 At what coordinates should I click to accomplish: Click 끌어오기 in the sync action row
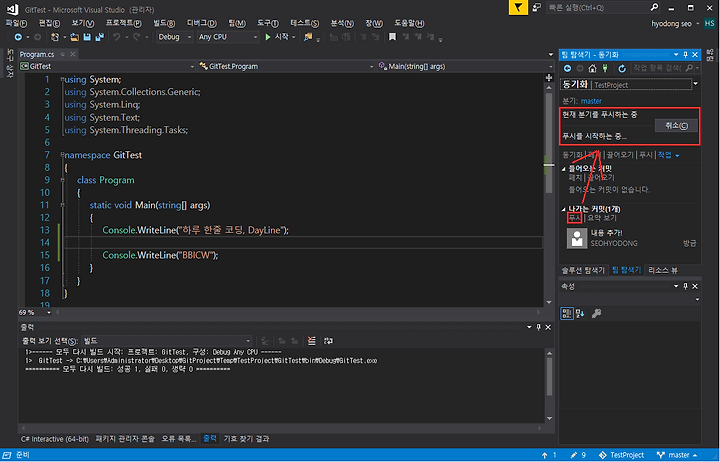(x=620, y=155)
